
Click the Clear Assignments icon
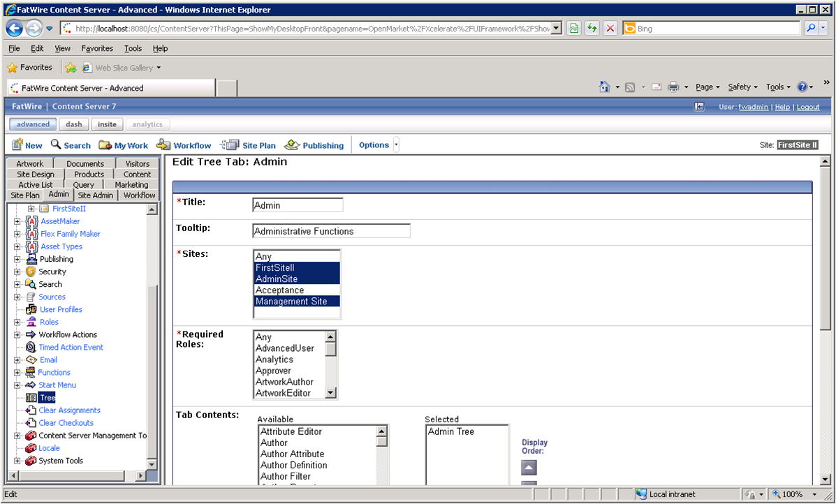tap(31, 410)
